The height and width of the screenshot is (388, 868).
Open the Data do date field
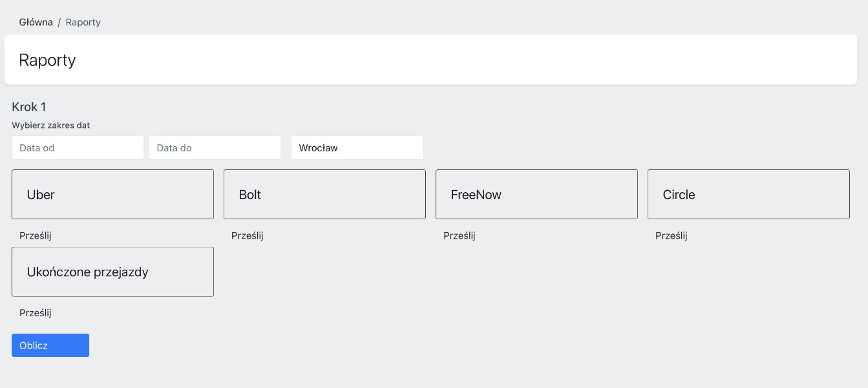(215, 147)
